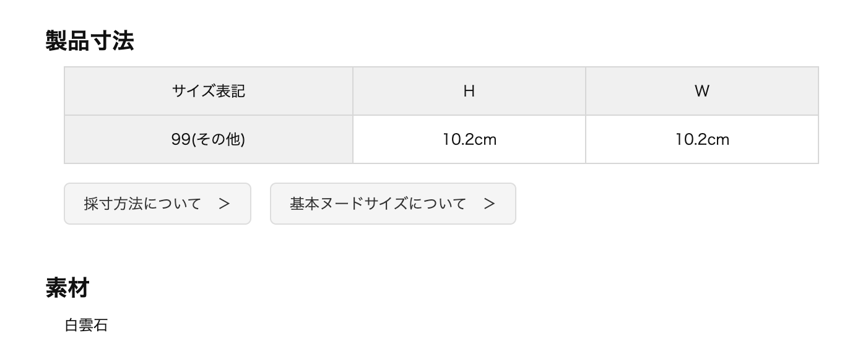Open the 基本ヌードサイズについて button
Image resolution: width=868 pixels, height=359 pixels.
click(393, 204)
